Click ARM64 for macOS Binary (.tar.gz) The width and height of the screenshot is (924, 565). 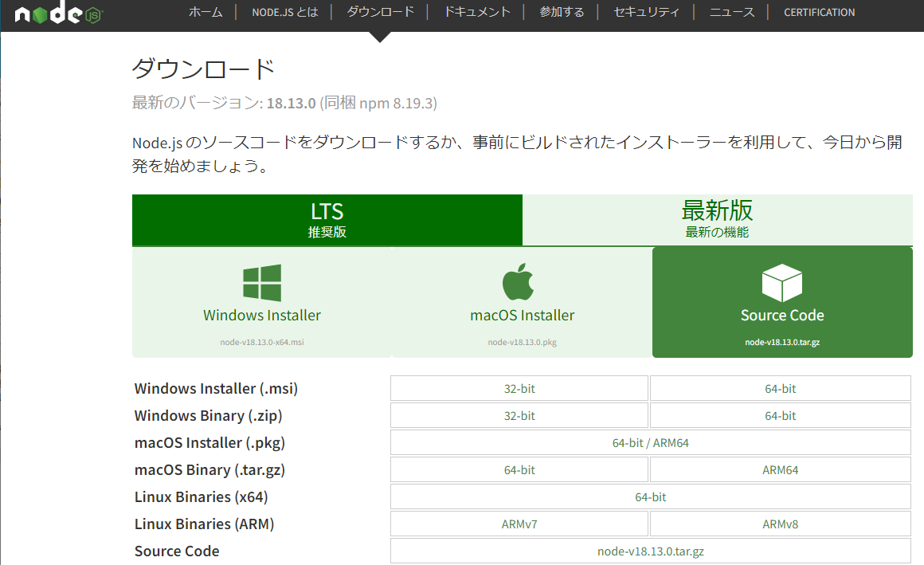[780, 470]
